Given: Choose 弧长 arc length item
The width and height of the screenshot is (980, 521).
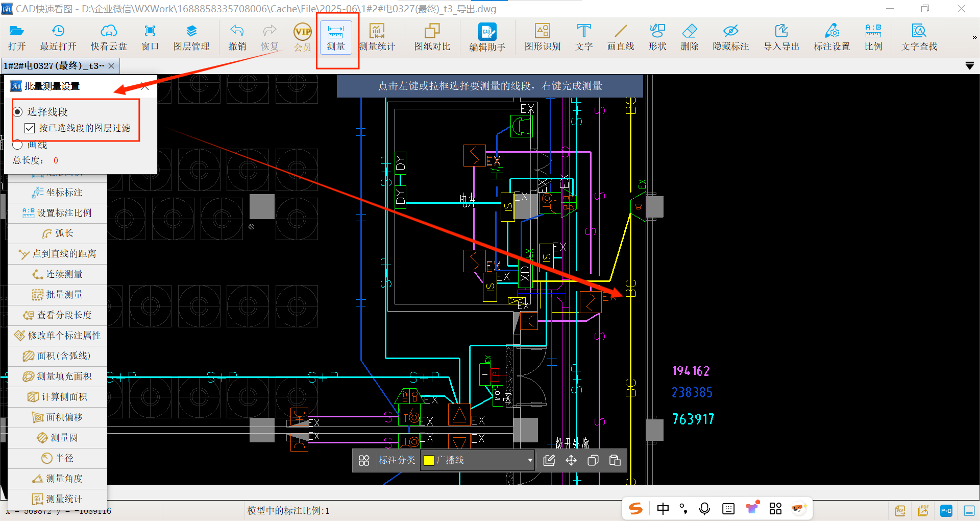Looking at the screenshot, I should [57, 233].
